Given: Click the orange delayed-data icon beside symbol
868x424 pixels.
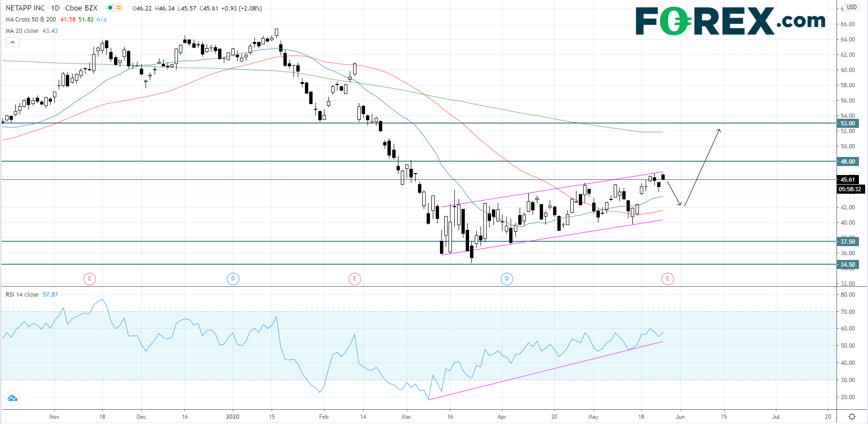Looking at the screenshot, I should pyautogui.click(x=119, y=8).
